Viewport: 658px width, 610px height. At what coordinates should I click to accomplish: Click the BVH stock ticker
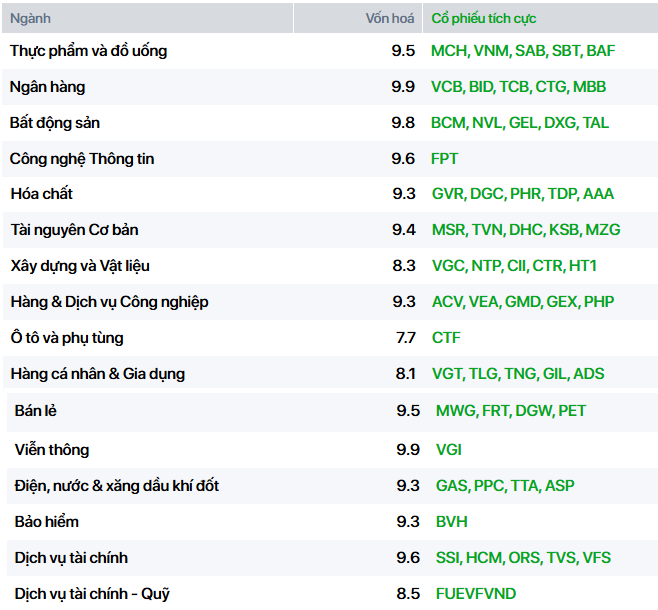pyautogui.click(x=452, y=522)
